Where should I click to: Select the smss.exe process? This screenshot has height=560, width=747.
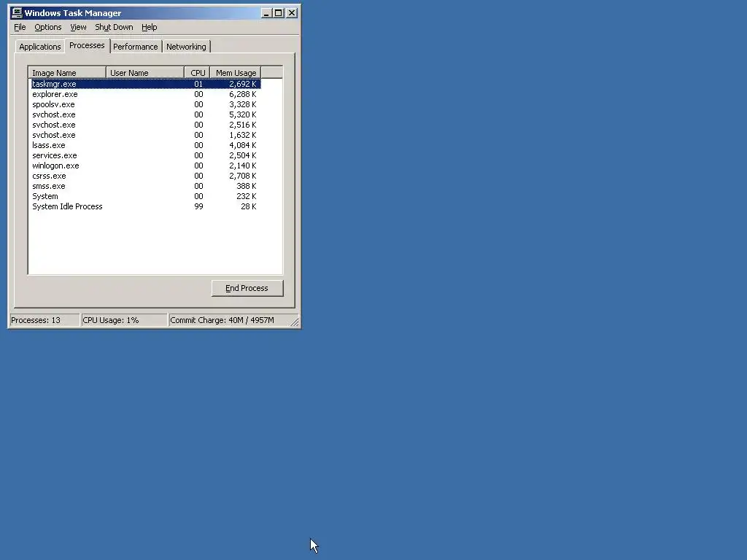point(145,186)
